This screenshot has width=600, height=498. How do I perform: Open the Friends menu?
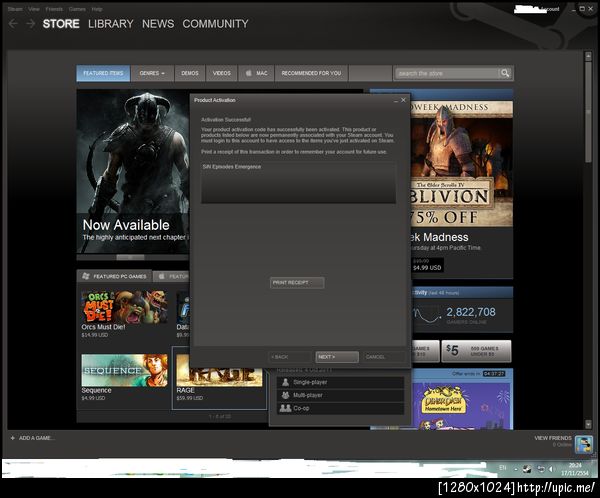(54, 9)
